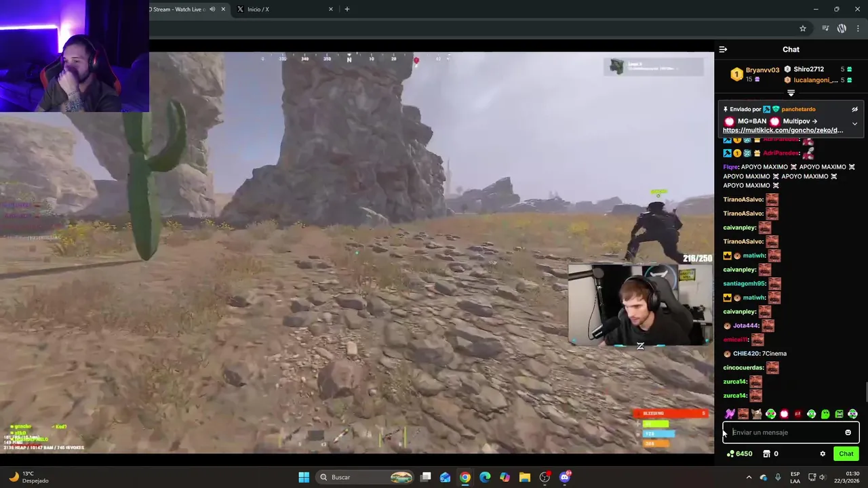
Task: Open the Windows Start menu
Action: point(304,477)
